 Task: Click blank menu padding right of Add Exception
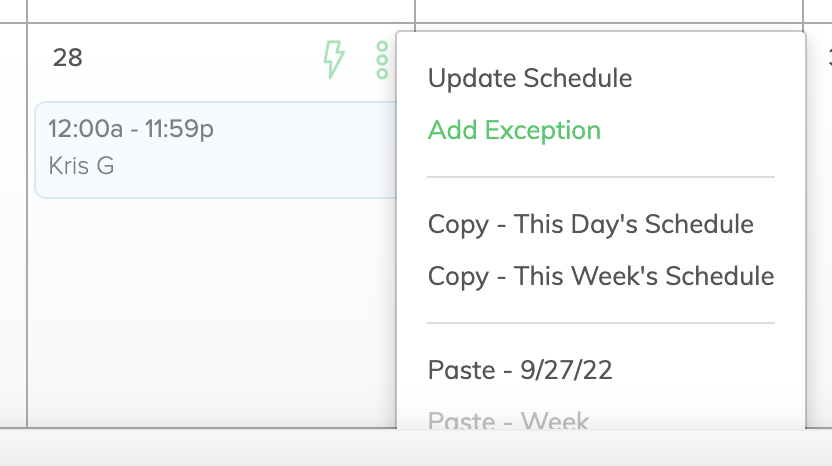690,130
